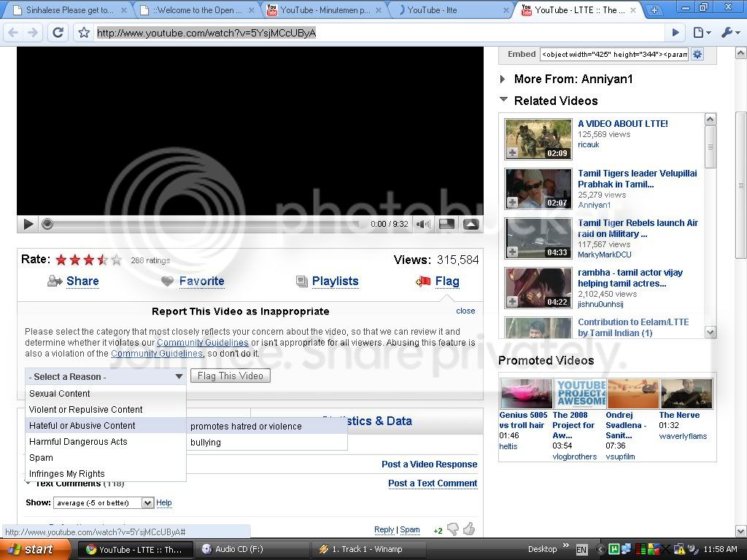The image size is (747, 560).
Task: Switch to Sinhalese Please tab
Action: [69, 10]
